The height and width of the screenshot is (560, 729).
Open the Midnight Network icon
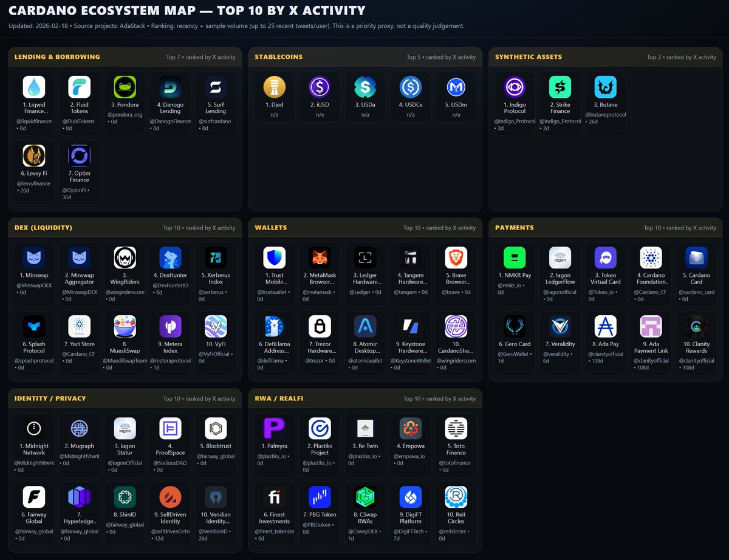point(34,429)
